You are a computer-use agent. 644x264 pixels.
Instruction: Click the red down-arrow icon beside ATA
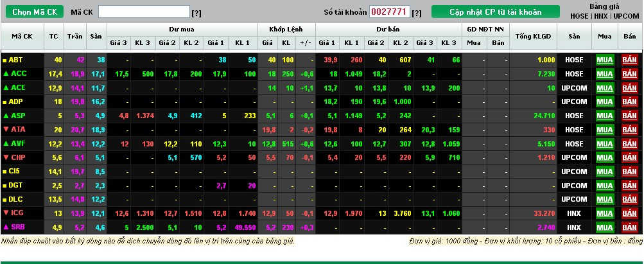pos(6,129)
